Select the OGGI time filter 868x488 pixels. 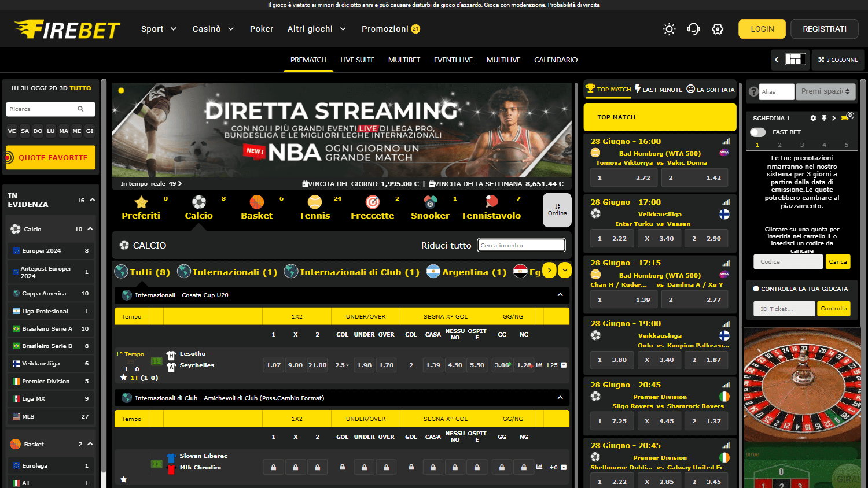(x=39, y=88)
